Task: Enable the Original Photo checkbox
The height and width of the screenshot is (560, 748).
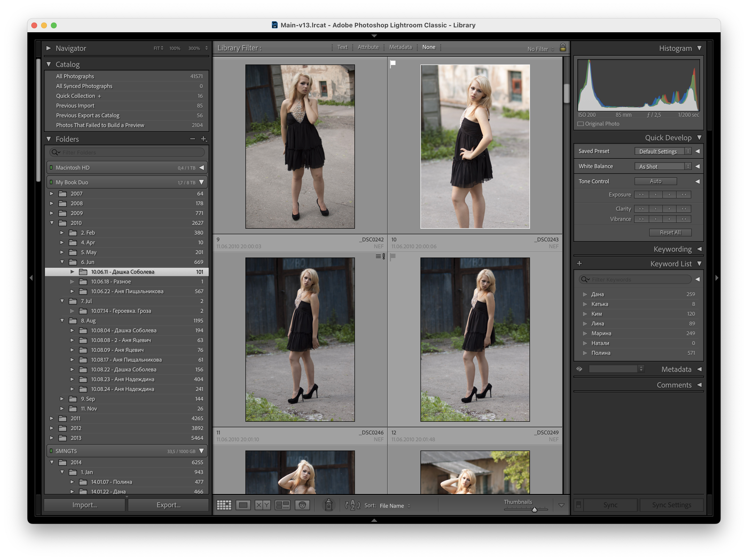Action: click(x=581, y=124)
